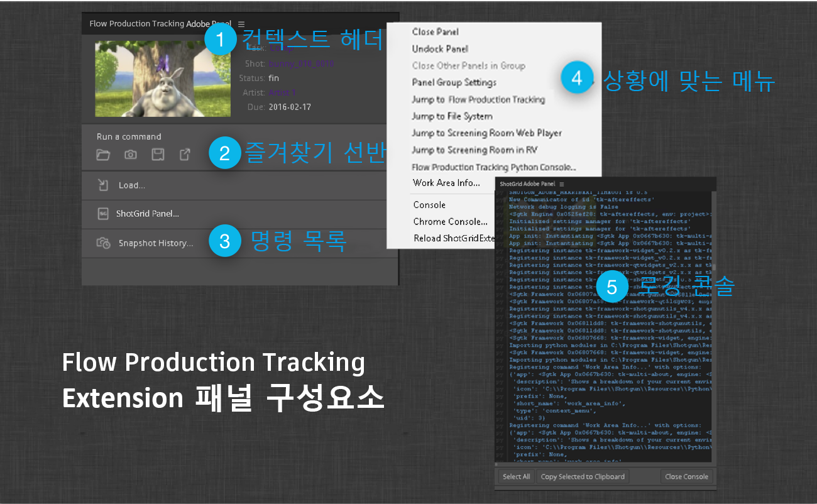Image resolution: width=817 pixels, height=504 pixels.
Task: Open Snapshot History via its camera icon
Action: 102,243
